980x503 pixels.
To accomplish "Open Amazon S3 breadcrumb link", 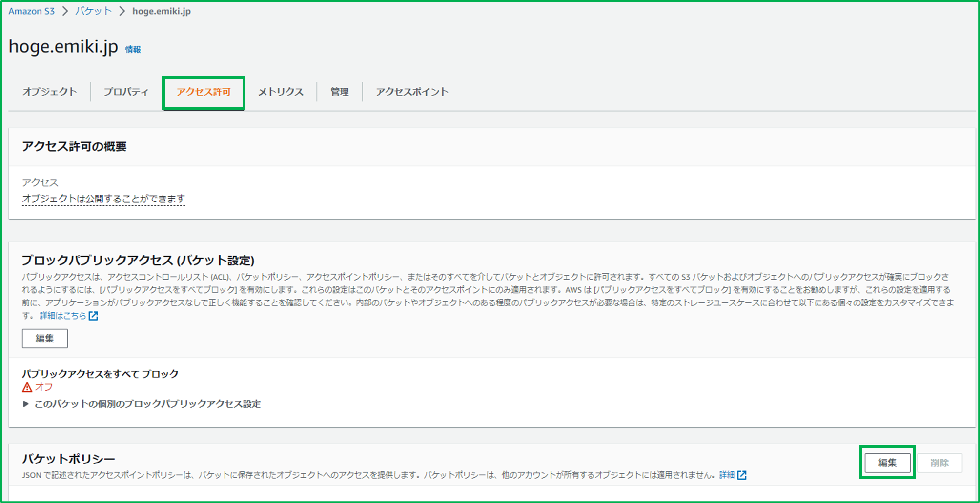I will coord(31,11).
